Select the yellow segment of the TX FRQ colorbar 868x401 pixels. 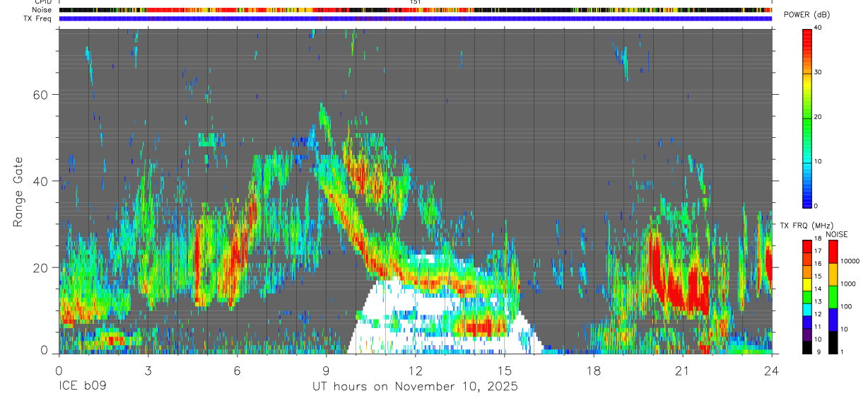coord(807,284)
